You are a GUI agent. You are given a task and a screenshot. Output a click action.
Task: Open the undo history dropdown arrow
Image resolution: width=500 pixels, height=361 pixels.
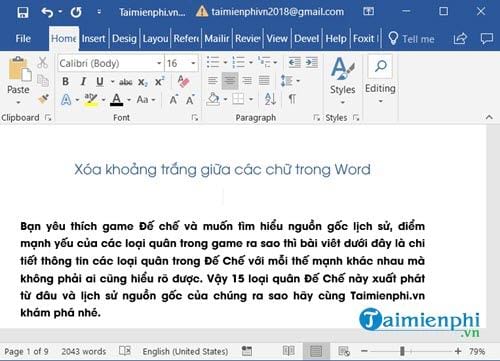60,12
